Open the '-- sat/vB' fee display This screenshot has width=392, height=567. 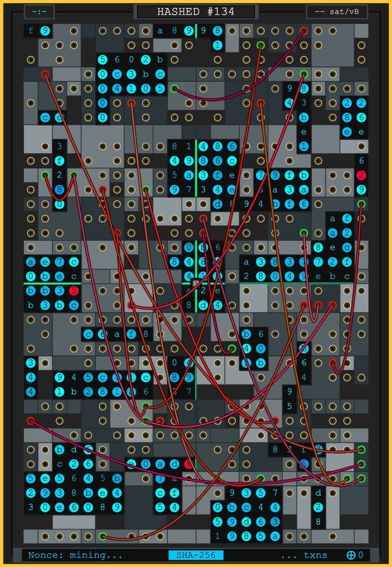point(337,12)
